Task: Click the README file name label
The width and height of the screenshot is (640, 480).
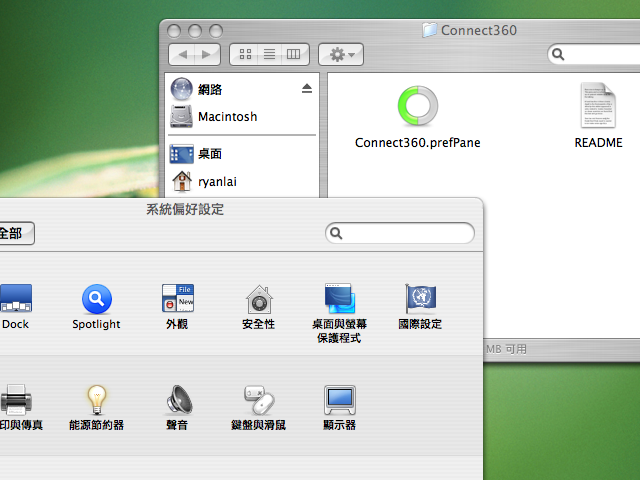Action: pos(598,143)
